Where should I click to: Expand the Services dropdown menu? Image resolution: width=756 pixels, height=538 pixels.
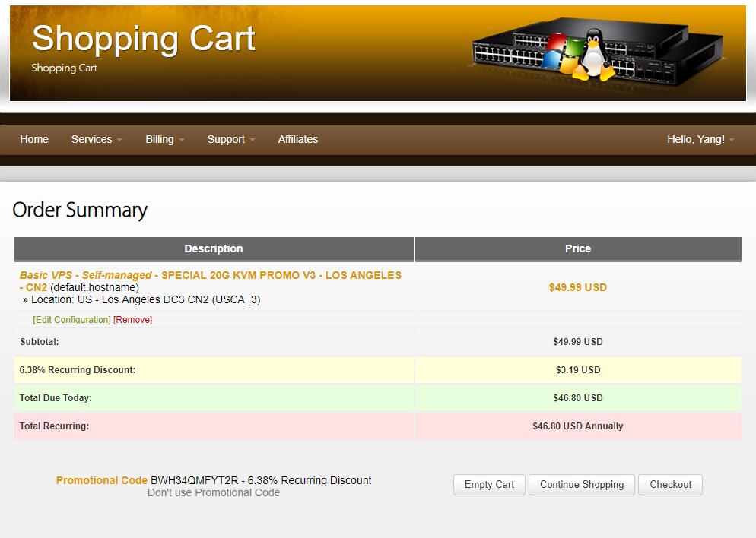point(96,139)
